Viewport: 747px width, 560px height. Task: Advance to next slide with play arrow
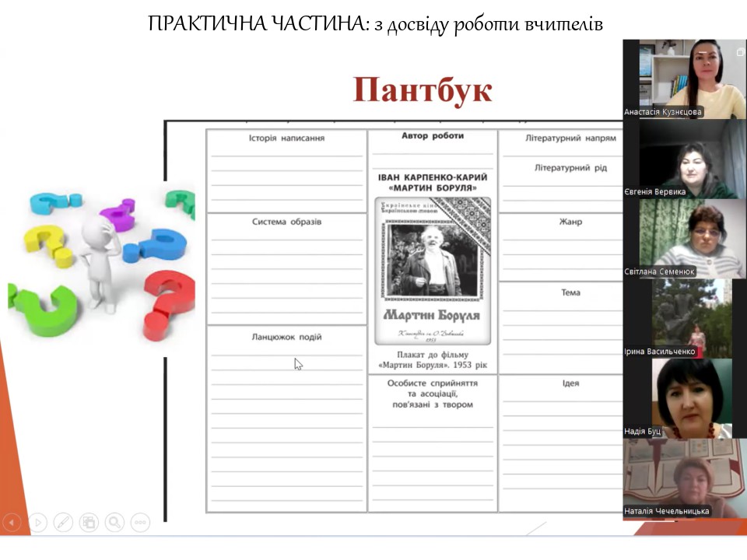37,523
